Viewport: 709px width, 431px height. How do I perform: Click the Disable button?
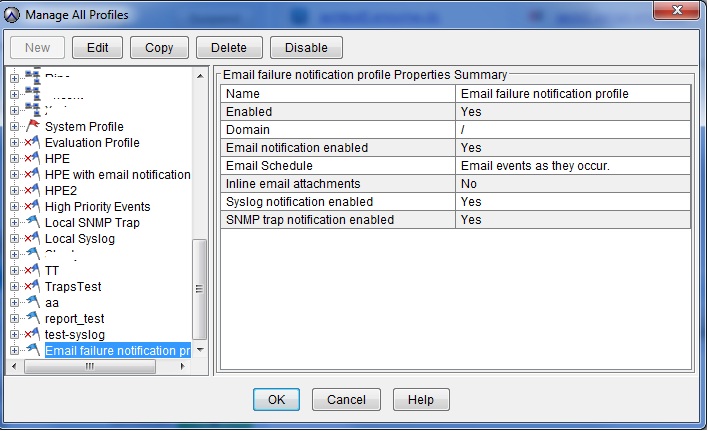click(306, 47)
